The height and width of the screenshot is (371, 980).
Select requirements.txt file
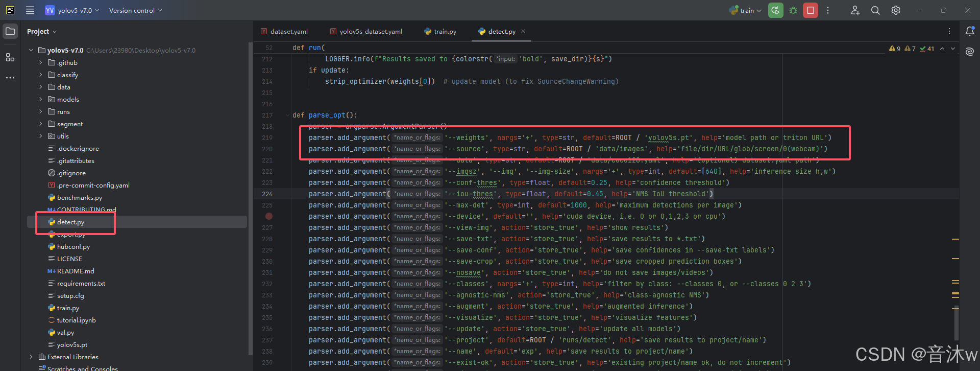pos(81,283)
